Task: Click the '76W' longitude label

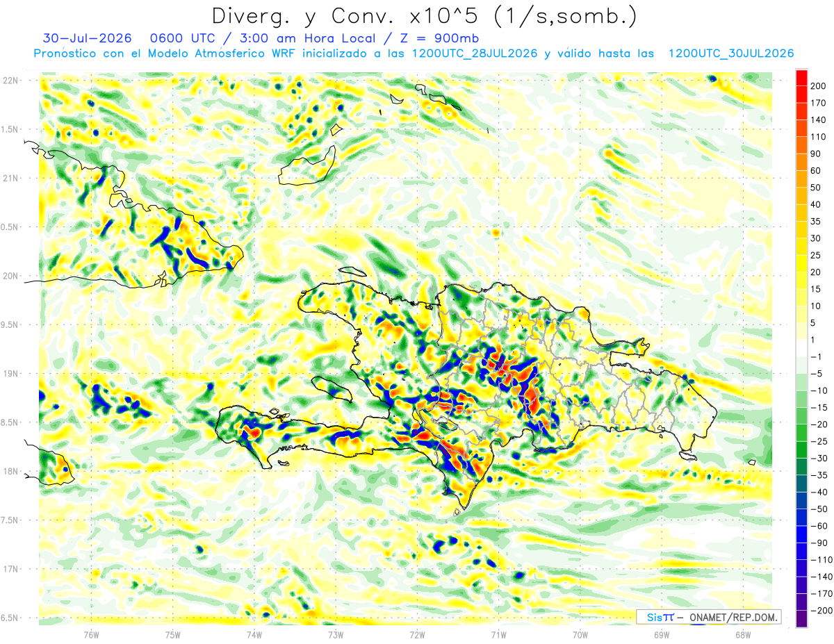Action: 91,634
